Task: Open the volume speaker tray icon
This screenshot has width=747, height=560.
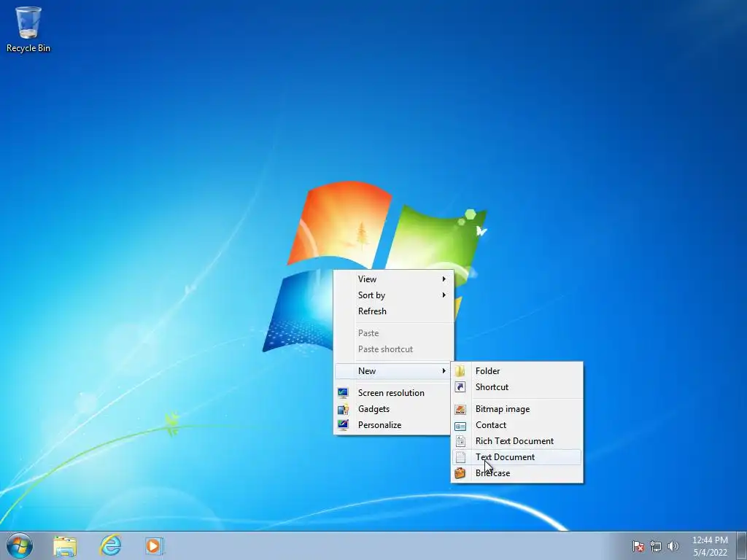Action: (673, 546)
